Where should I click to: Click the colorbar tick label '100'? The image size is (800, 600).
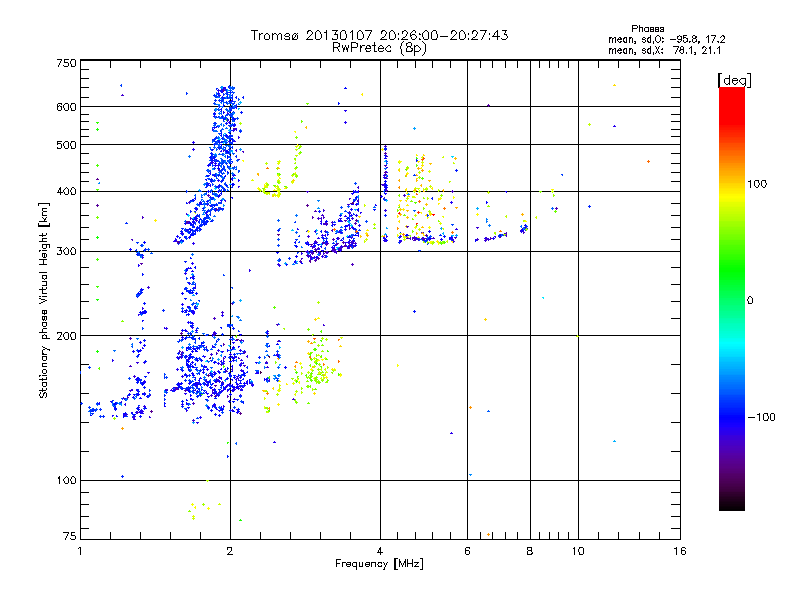pos(757,184)
